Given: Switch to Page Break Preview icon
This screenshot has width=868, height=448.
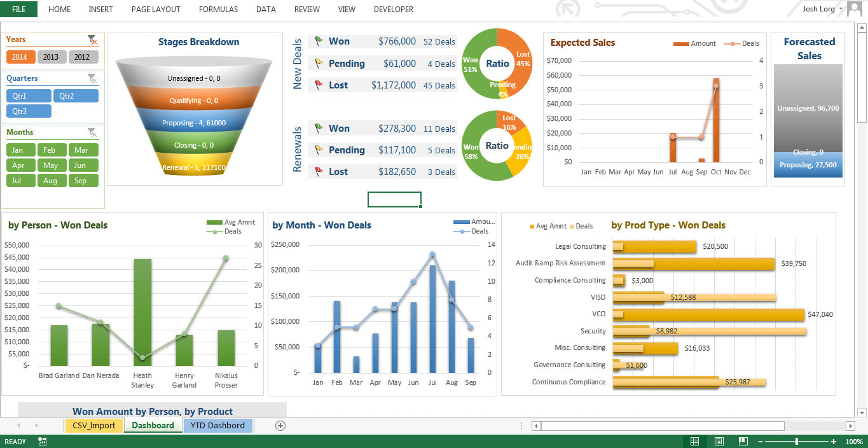Looking at the screenshot, I should point(743,442).
